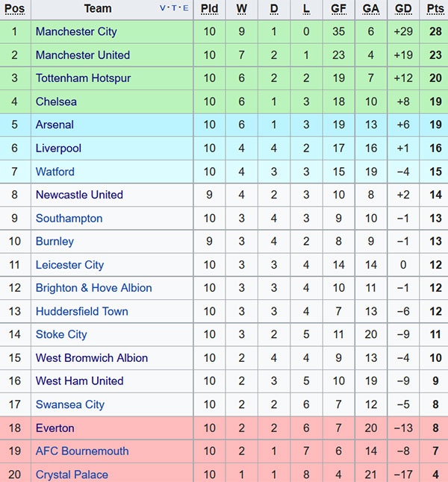The width and height of the screenshot is (448, 482).
Task: Click the Tottenham Hotspur link
Action: point(83,78)
